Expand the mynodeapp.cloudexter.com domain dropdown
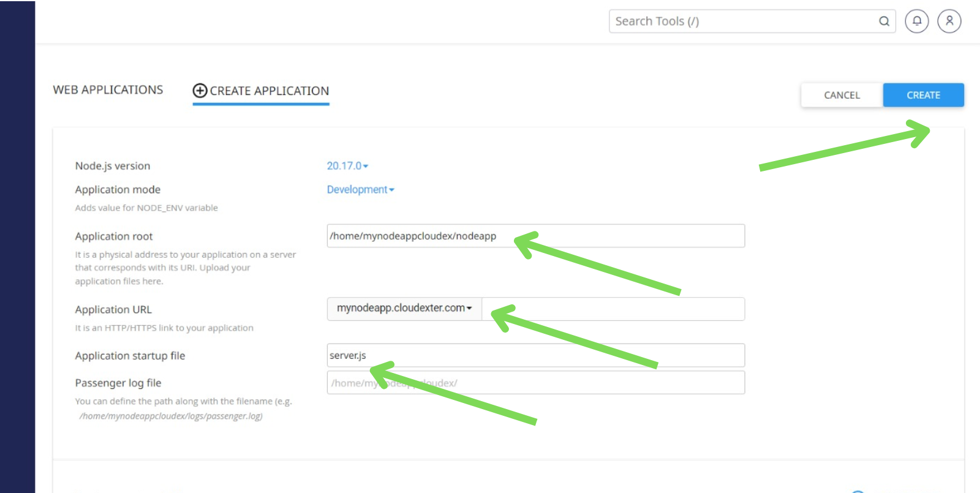The width and height of the screenshot is (980, 493). click(404, 308)
